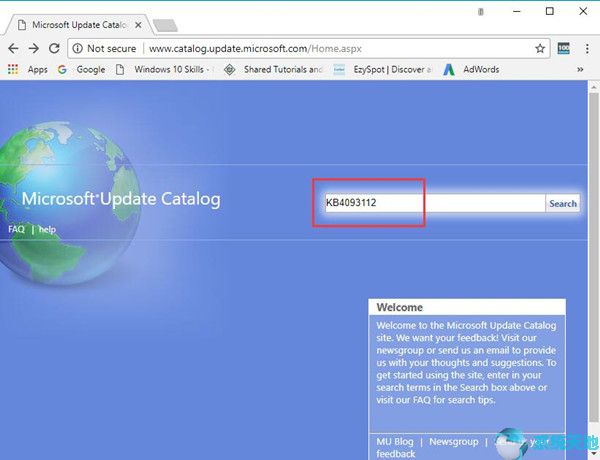Click the Welcome panel heading
Screen dimensions: 600x460
click(x=399, y=307)
